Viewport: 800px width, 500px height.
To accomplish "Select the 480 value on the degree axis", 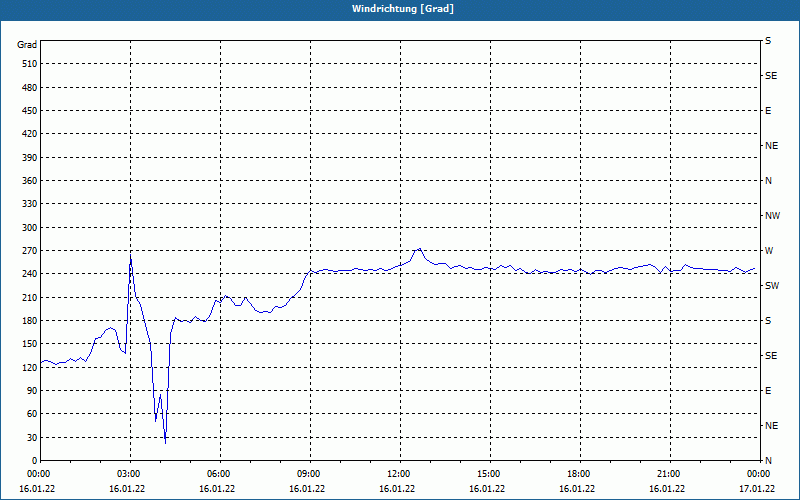I will point(30,88).
